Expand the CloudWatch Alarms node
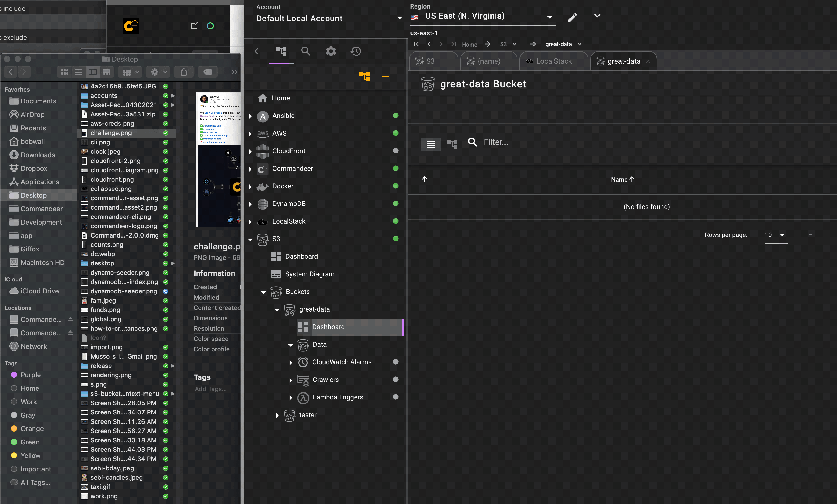The width and height of the screenshot is (837, 504). [x=290, y=362]
